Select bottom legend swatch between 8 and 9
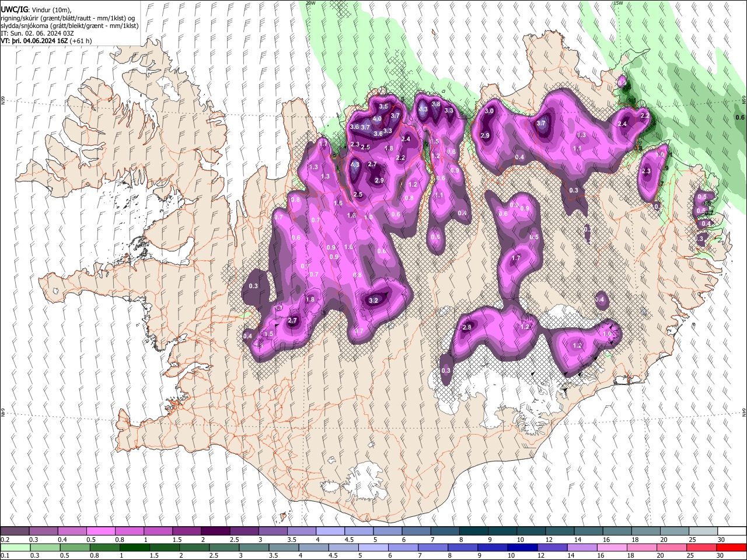 (463, 547)
